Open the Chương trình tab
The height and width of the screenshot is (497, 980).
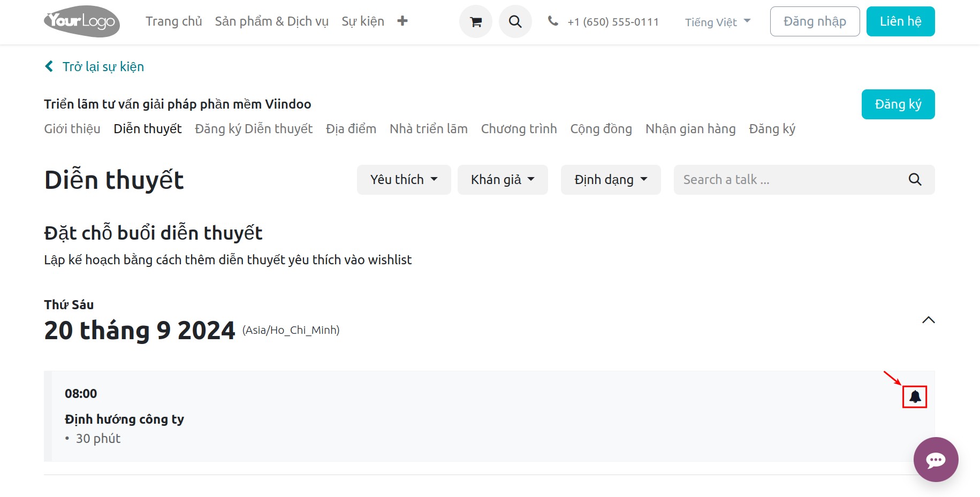tap(519, 129)
